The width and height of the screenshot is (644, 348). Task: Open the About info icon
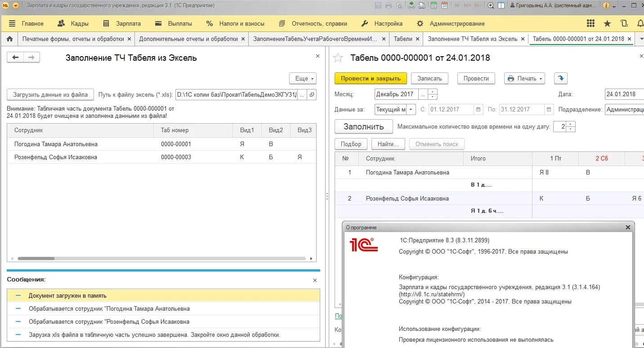click(606, 5)
